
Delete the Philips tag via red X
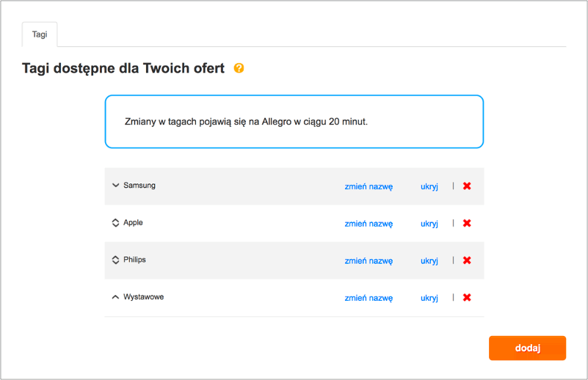[x=467, y=260]
